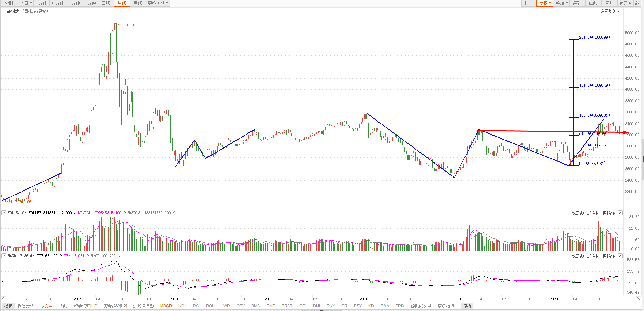Select MACD indicator in bottom bar

coord(166,306)
